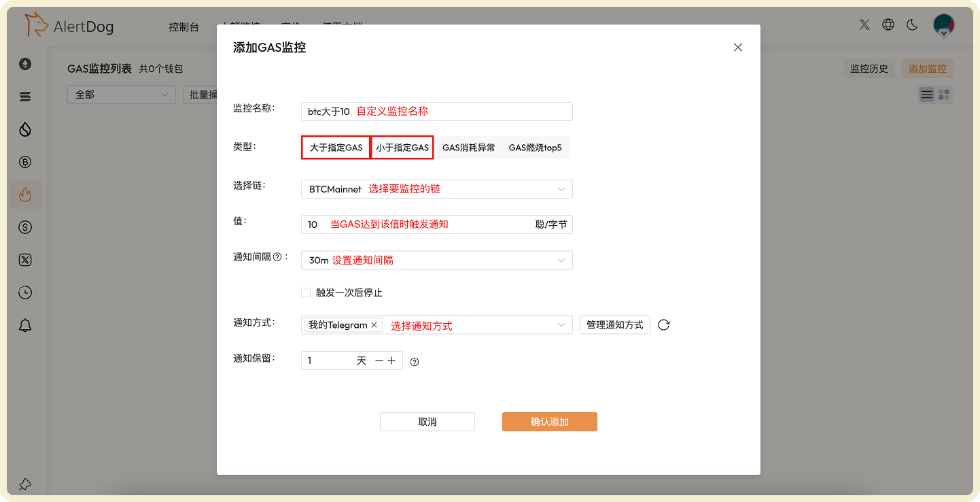
Task: Open the 控制台 menu item
Action: pyautogui.click(x=183, y=27)
